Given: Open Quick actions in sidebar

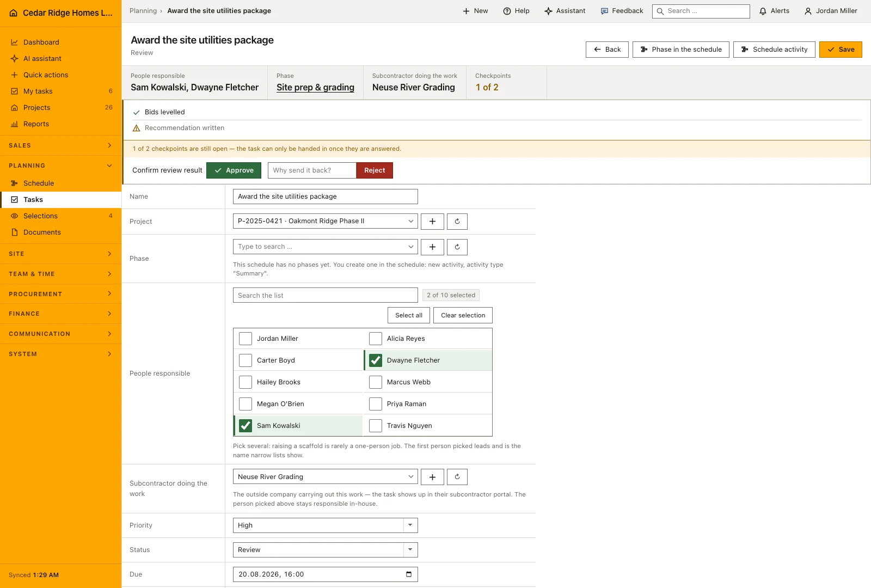Looking at the screenshot, I should (x=60, y=75).
